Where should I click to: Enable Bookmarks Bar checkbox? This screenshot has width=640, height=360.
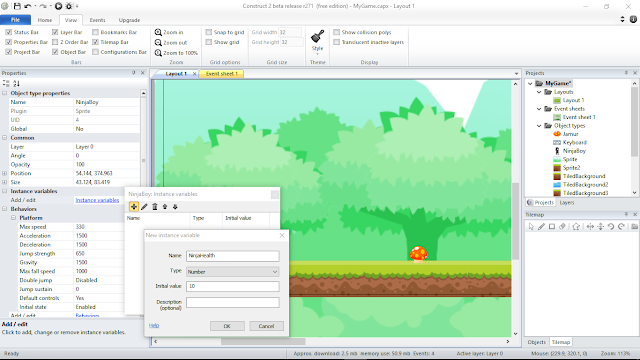(x=96, y=32)
